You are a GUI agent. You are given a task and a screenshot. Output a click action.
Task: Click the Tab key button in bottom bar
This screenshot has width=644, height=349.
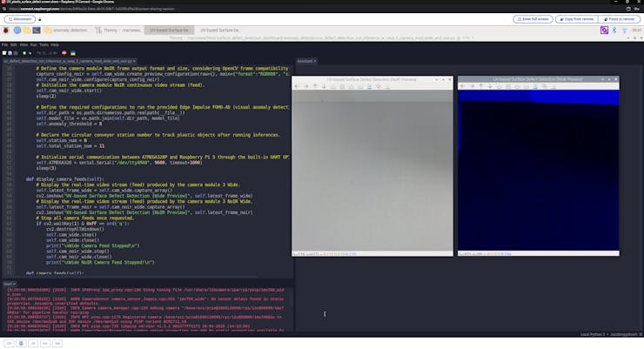click(x=57, y=343)
